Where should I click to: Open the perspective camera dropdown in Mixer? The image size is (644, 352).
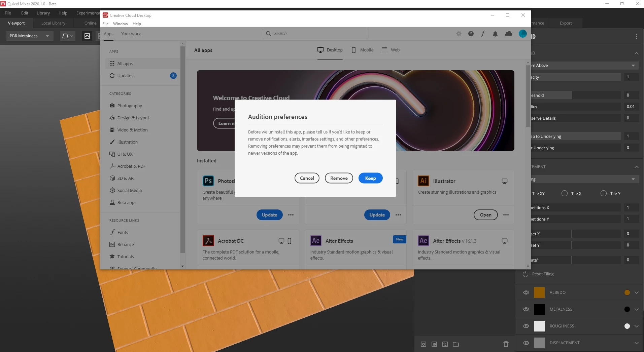pyautogui.click(x=67, y=36)
